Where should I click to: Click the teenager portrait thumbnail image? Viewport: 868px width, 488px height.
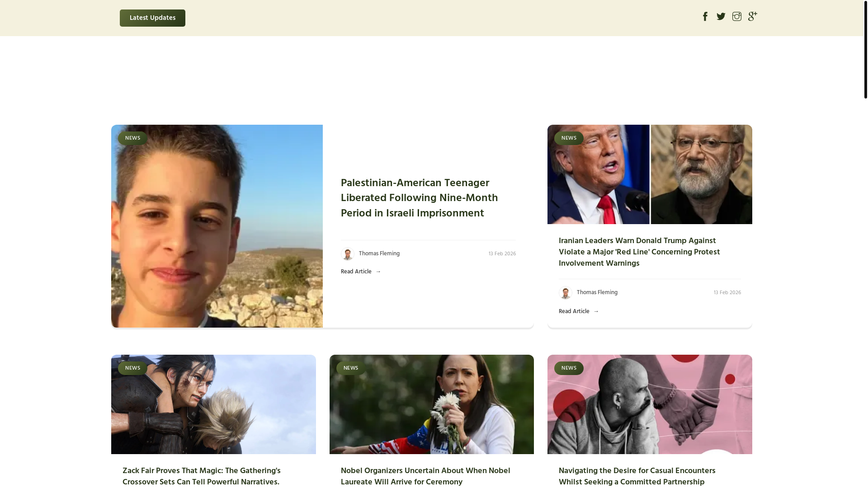click(x=217, y=226)
